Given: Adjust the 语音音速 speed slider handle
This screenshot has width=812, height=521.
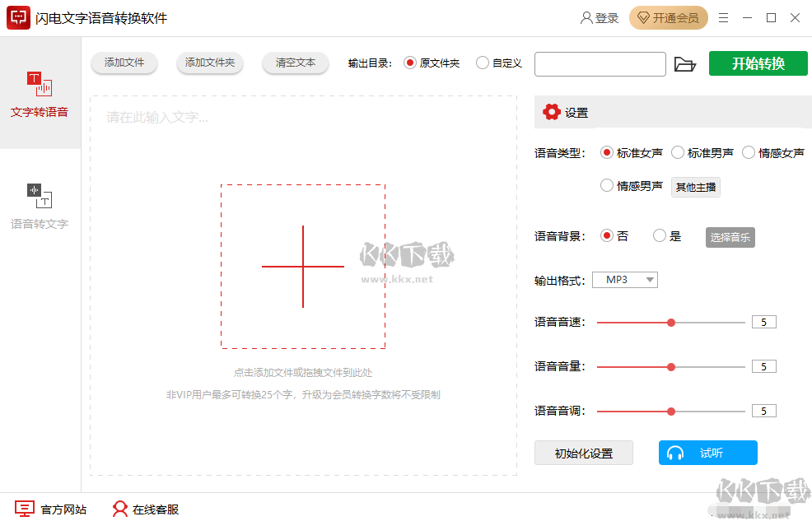Looking at the screenshot, I should [671, 323].
